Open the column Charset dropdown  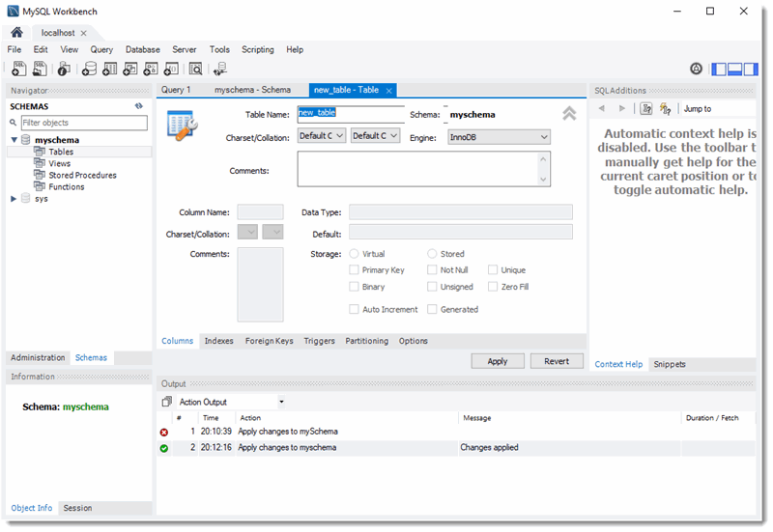coord(247,232)
